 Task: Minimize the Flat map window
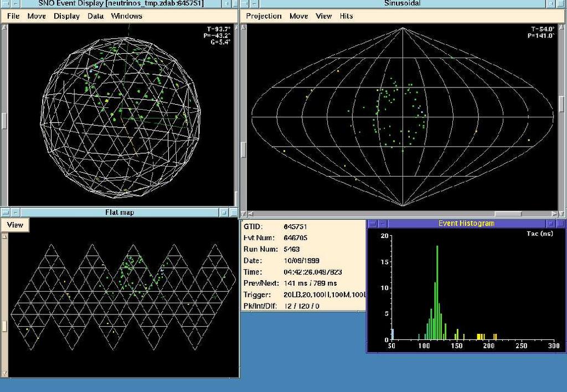[x=224, y=212]
